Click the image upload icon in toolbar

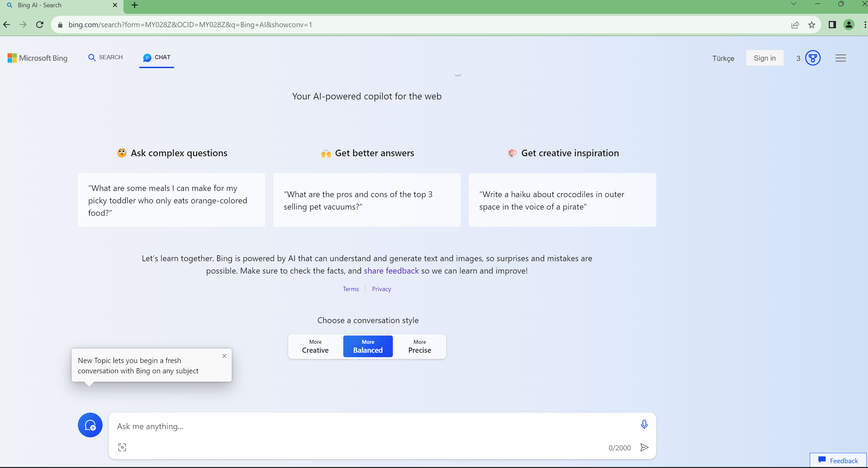point(122,447)
